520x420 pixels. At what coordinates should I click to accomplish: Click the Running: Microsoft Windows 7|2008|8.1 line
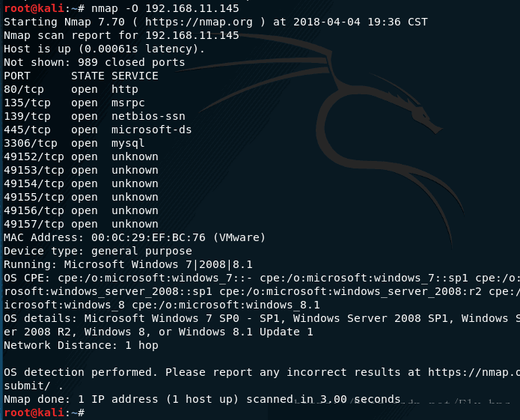point(128,265)
